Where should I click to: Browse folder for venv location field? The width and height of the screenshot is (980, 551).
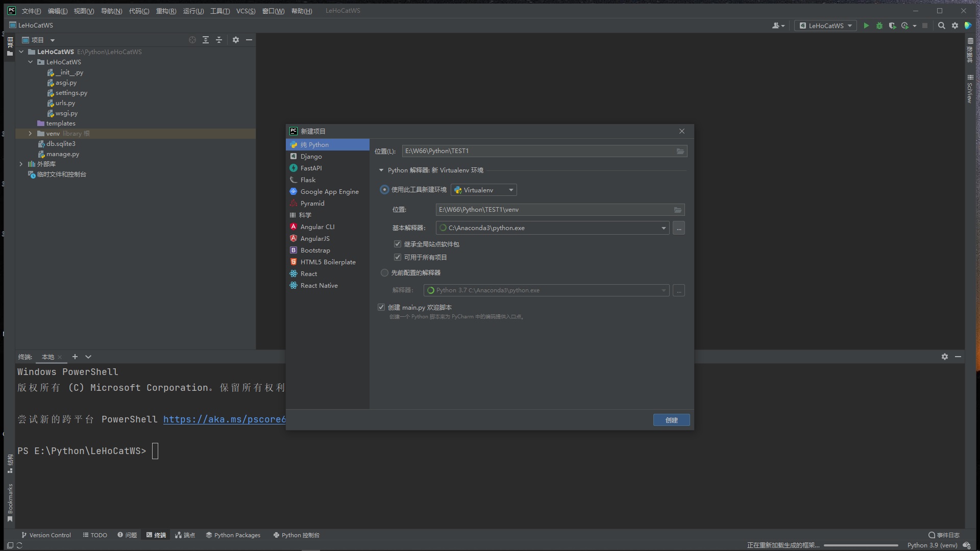(x=678, y=210)
